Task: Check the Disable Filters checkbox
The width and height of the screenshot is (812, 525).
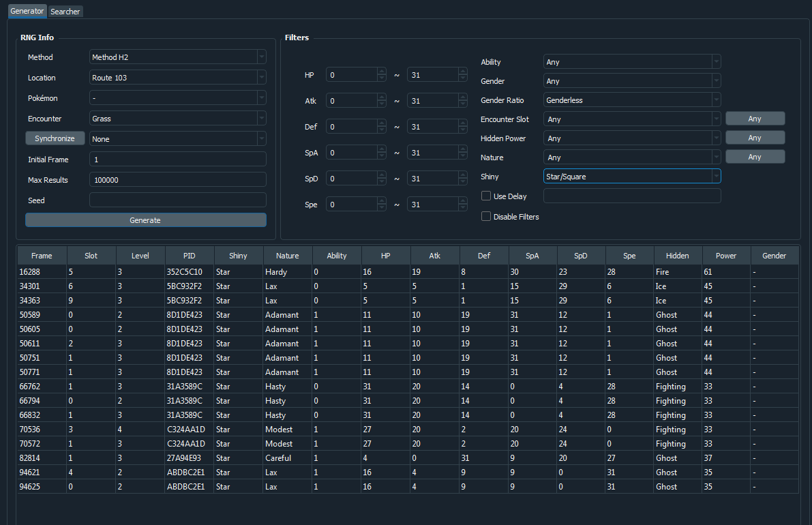Action: (486, 217)
